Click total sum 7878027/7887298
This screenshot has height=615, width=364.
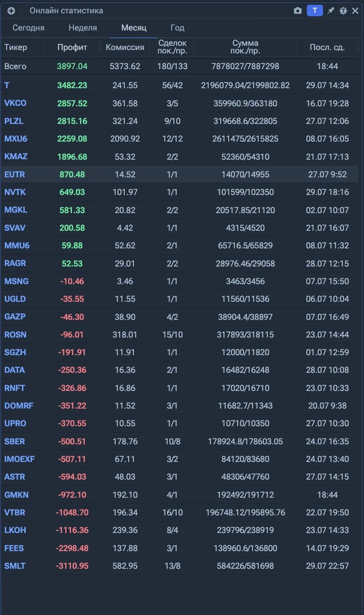(x=245, y=66)
